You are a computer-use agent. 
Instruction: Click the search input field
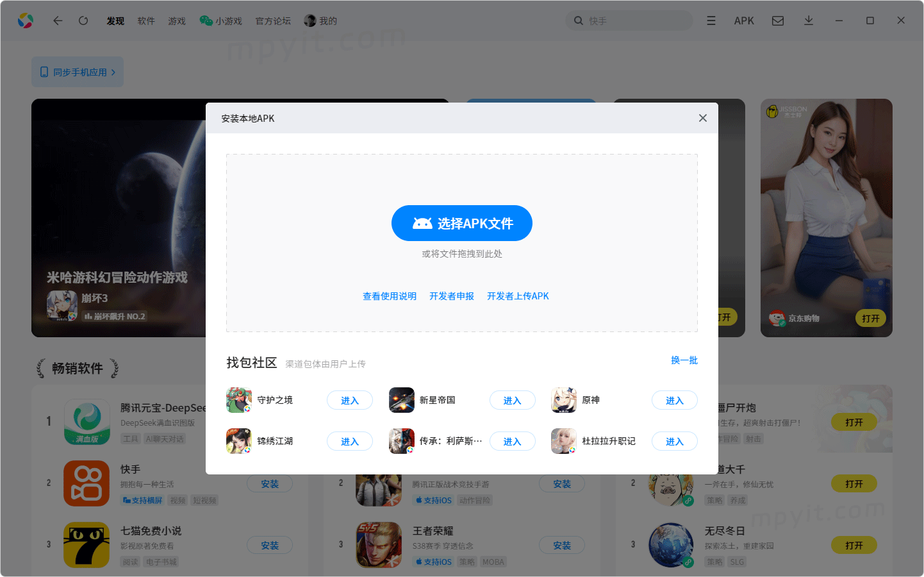tap(629, 21)
